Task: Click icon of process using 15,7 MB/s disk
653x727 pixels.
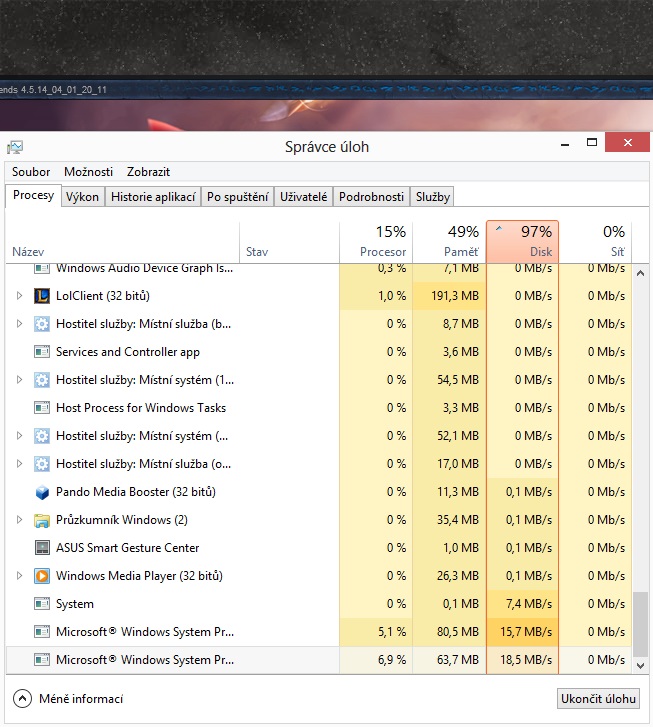Action: 42,632
